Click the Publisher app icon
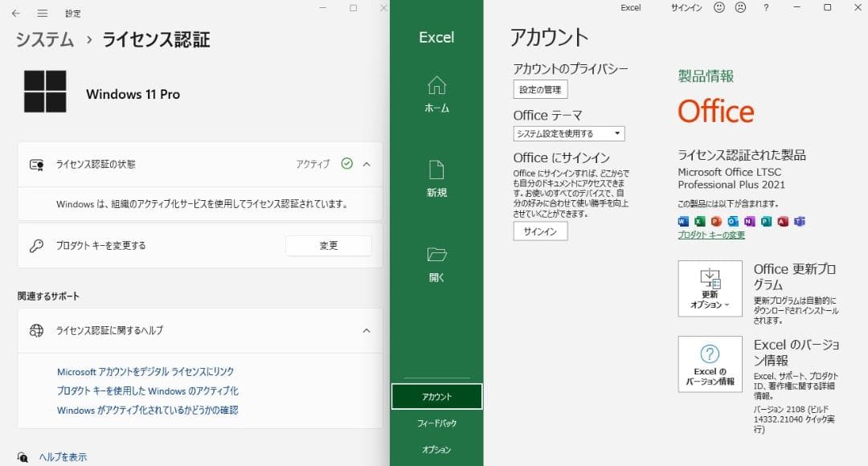This screenshot has width=868, height=466. (x=766, y=222)
